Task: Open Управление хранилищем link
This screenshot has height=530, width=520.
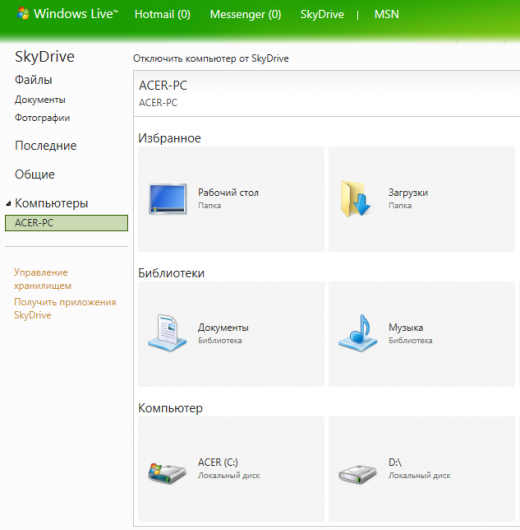Action: point(43,279)
